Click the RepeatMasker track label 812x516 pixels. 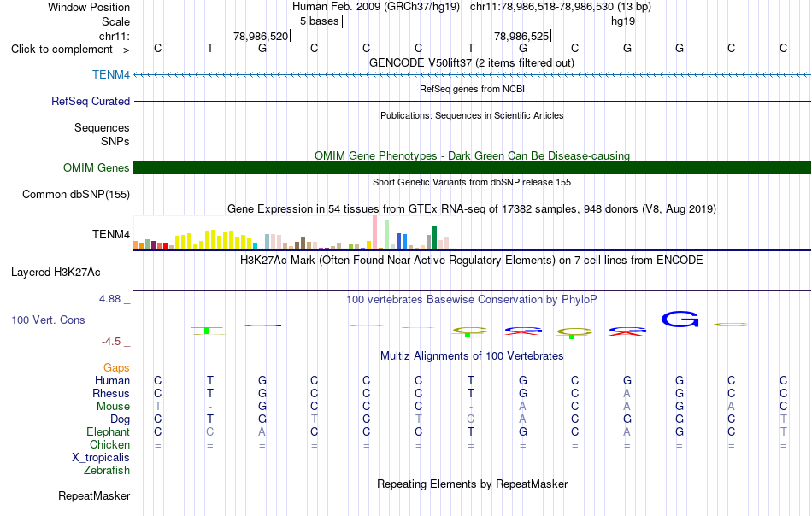pyautogui.click(x=94, y=495)
